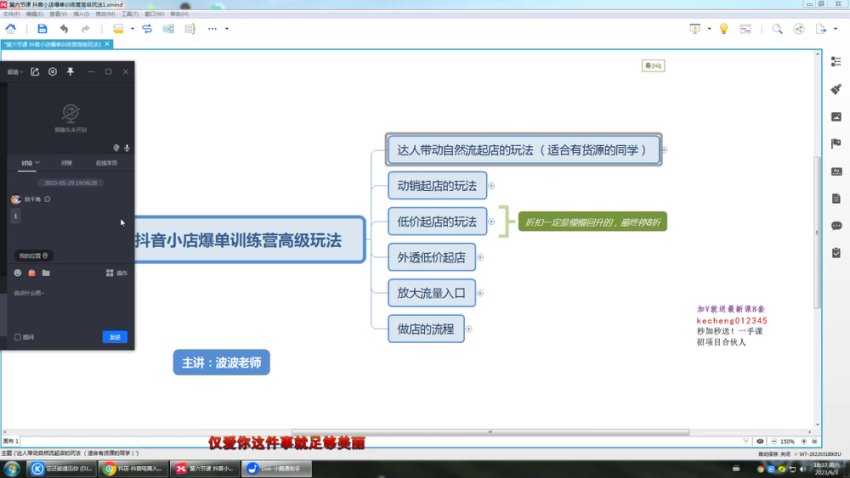Click the Chrome icon in Windows taskbar

coord(108,468)
